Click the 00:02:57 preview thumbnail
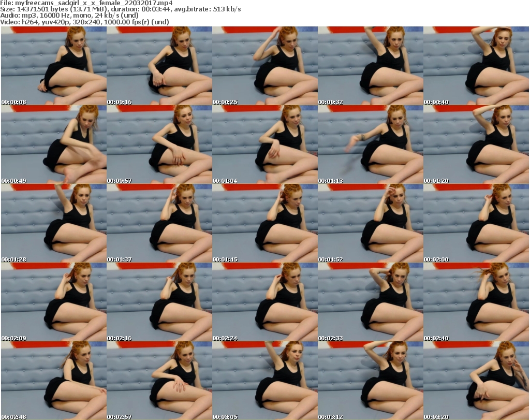 pos(159,381)
